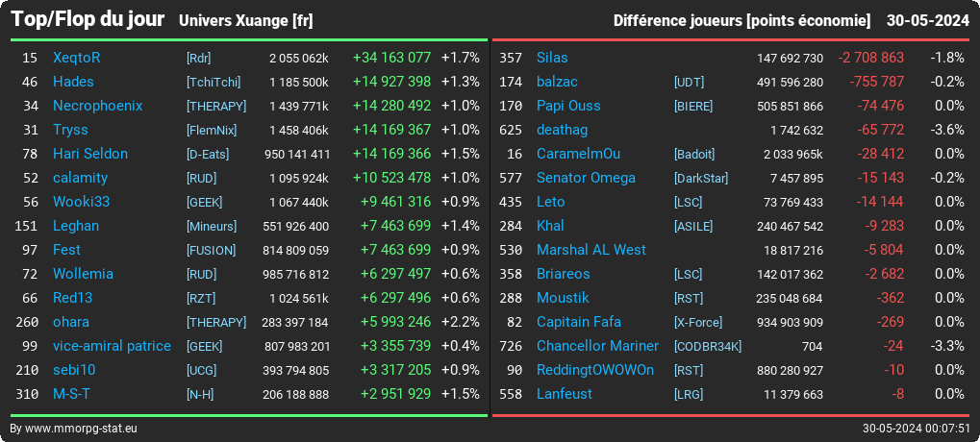Open player XeqtoR's profile link
The height and width of the screenshot is (442, 980).
click(x=76, y=58)
